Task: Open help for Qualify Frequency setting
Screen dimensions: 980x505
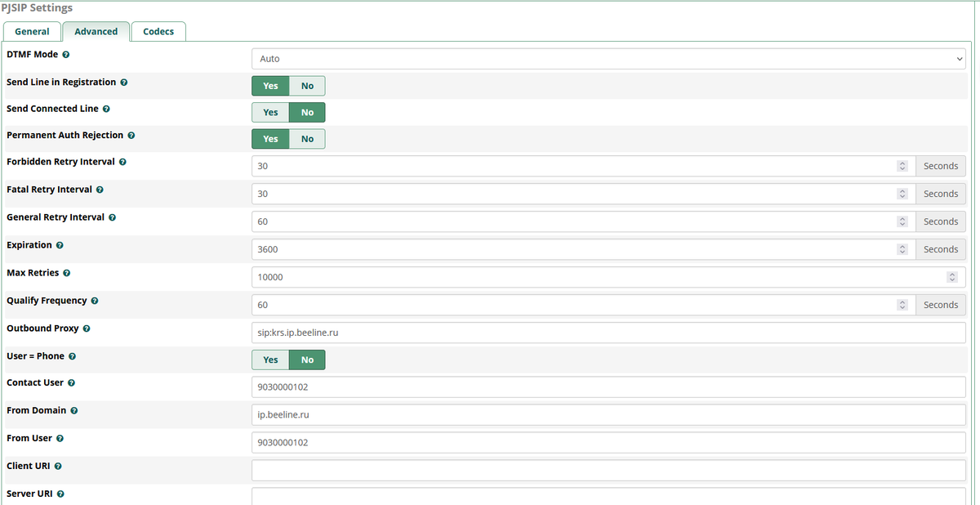Action: 94,300
